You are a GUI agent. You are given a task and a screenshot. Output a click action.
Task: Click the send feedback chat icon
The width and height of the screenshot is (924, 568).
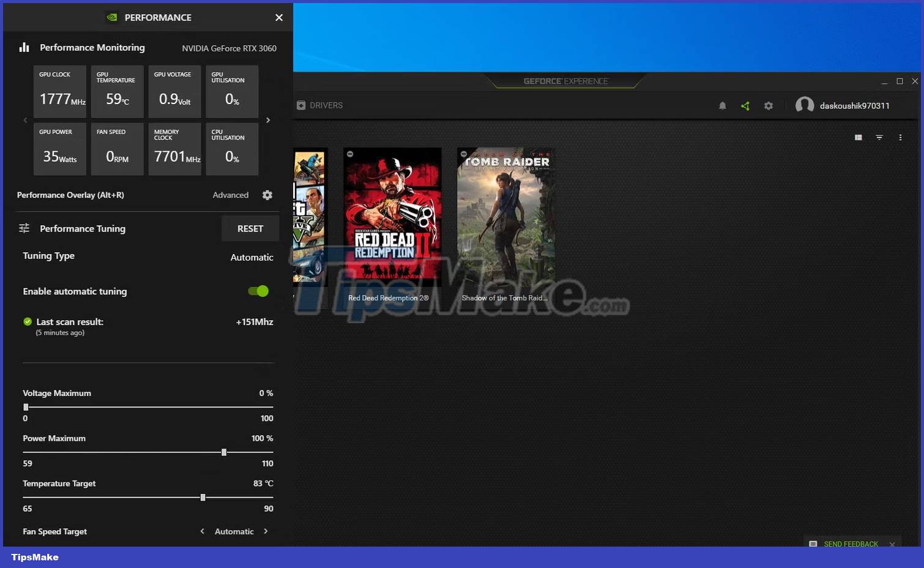pyautogui.click(x=813, y=544)
